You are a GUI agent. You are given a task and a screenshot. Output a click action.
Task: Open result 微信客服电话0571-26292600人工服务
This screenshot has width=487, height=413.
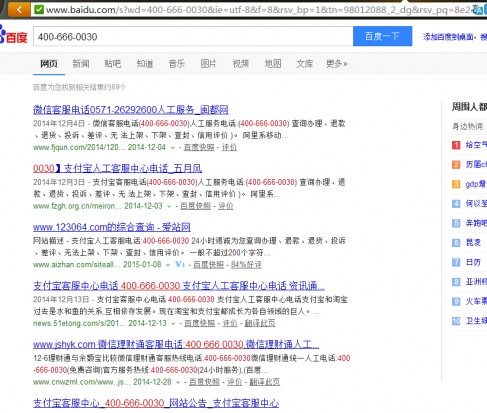pyautogui.click(x=131, y=109)
